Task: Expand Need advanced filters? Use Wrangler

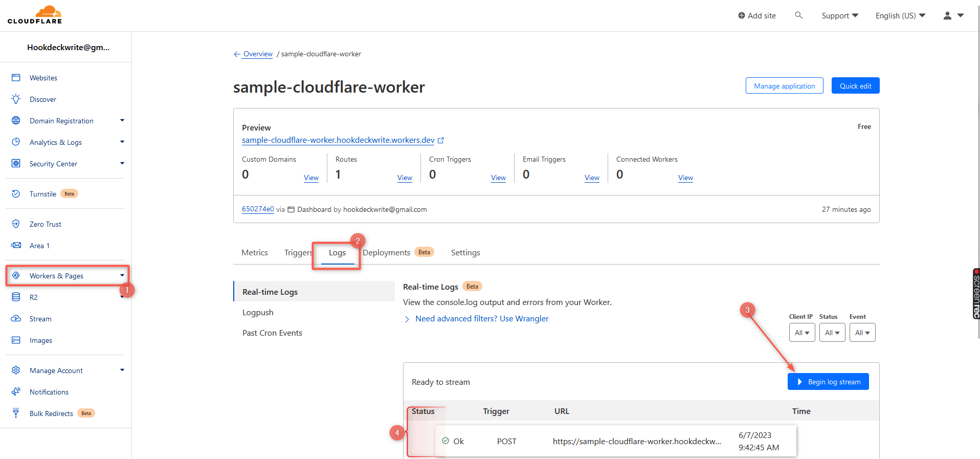Action: 476,319
